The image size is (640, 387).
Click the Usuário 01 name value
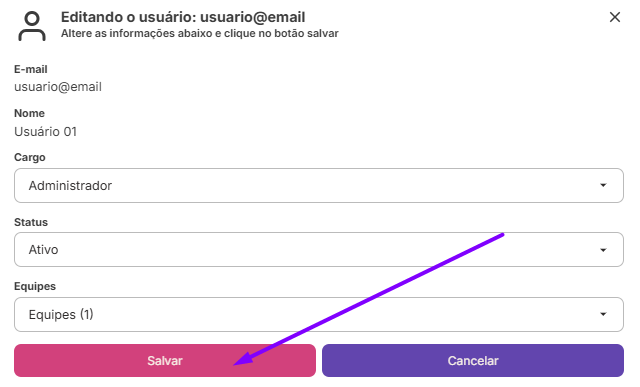tap(45, 131)
